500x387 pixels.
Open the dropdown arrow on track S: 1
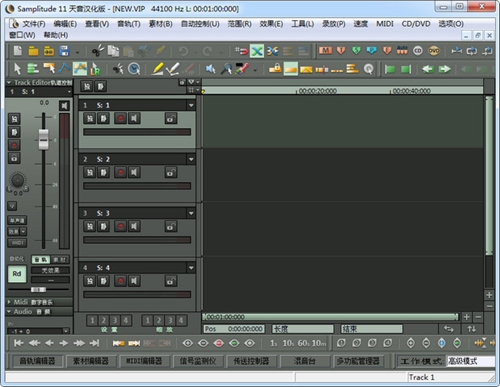191,105
